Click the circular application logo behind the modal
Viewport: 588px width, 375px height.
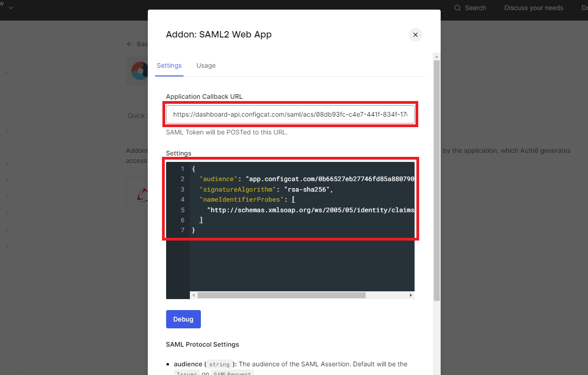coord(141,71)
